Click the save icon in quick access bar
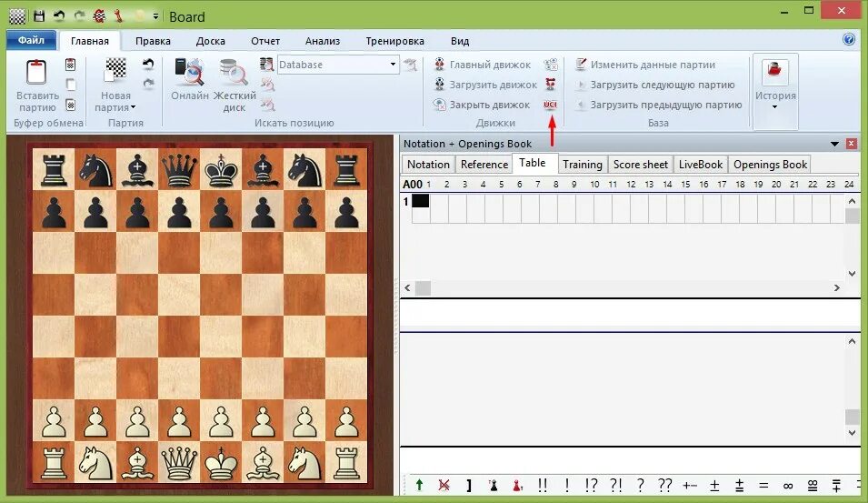 tap(39, 16)
